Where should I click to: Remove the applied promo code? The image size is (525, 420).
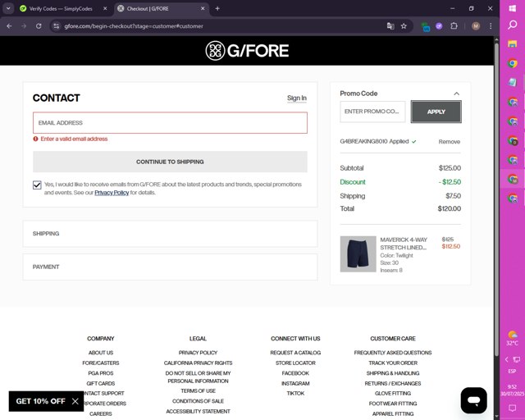tap(450, 142)
